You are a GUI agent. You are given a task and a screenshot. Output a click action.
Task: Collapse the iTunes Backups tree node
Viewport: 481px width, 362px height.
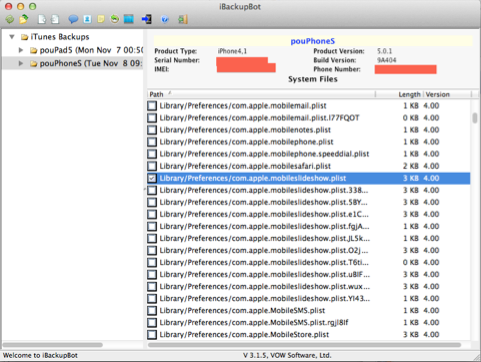pos(12,37)
